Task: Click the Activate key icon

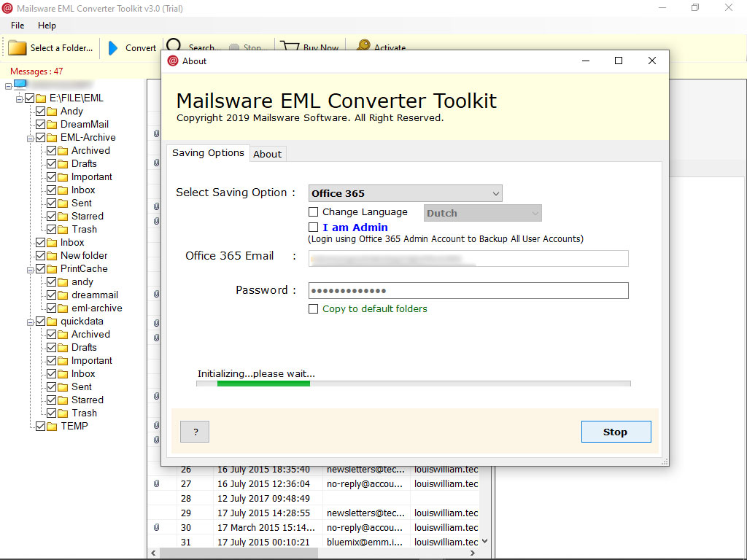Action: 363,45
